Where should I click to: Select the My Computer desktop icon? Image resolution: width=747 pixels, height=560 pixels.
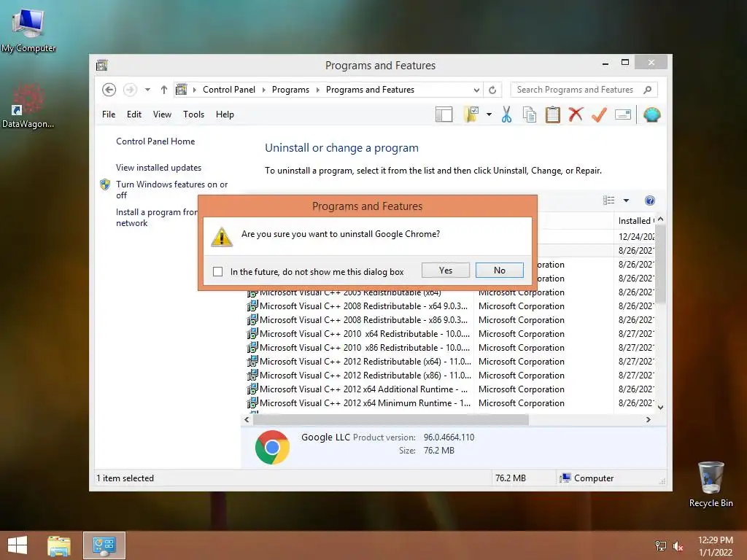[x=28, y=28]
